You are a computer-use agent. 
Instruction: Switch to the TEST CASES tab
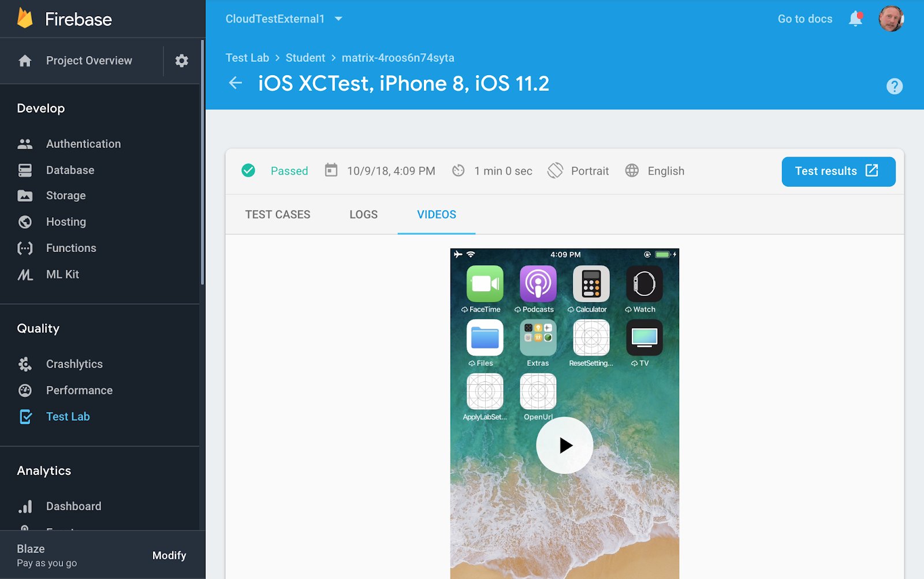pyautogui.click(x=278, y=214)
